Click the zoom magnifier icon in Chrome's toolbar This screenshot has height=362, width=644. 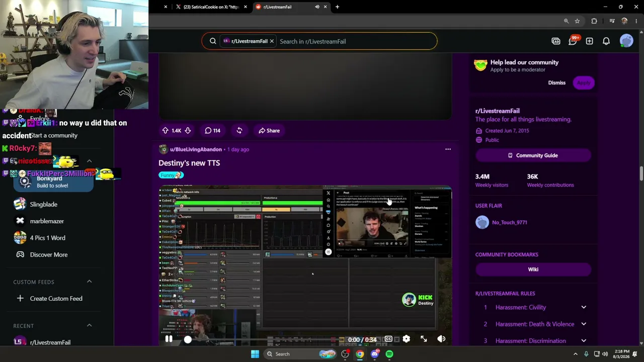[566, 21]
